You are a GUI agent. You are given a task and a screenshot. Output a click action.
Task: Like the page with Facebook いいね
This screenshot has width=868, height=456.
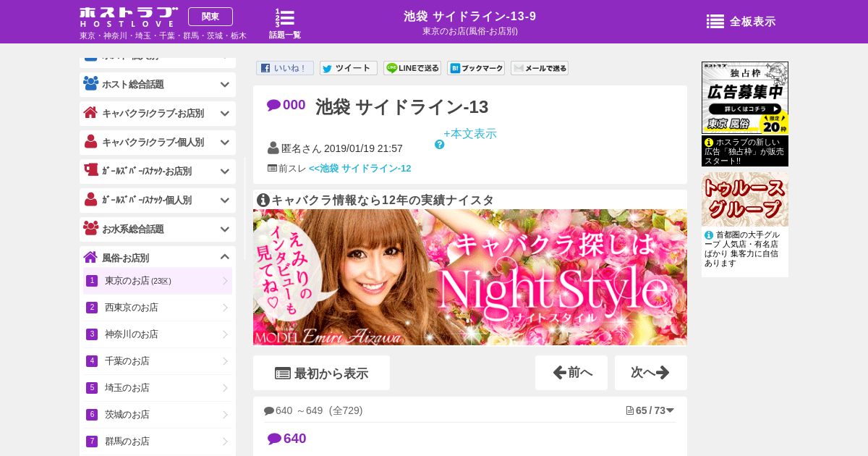point(285,68)
